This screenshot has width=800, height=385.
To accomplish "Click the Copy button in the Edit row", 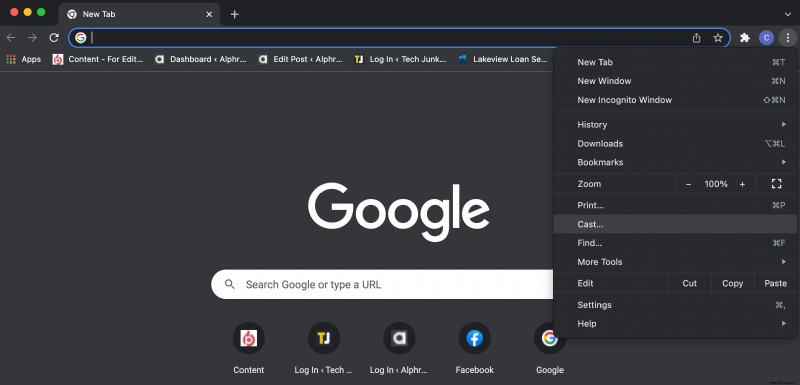I will (732, 283).
